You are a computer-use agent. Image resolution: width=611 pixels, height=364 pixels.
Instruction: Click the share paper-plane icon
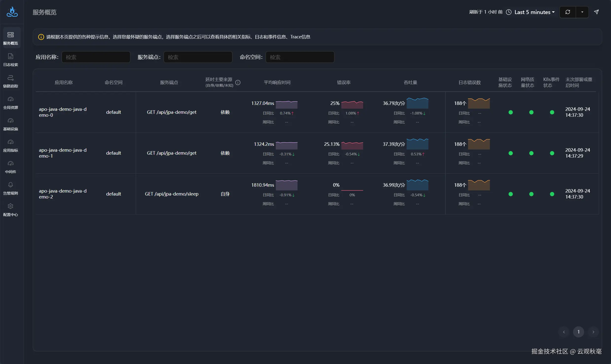pyautogui.click(x=596, y=12)
